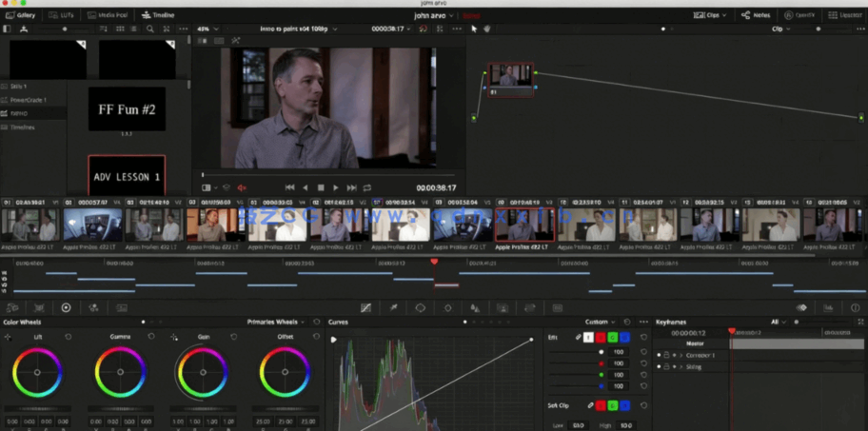Enable red channel in curves Edit row
Image resolution: width=868 pixels, height=431 pixels.
tap(600, 337)
